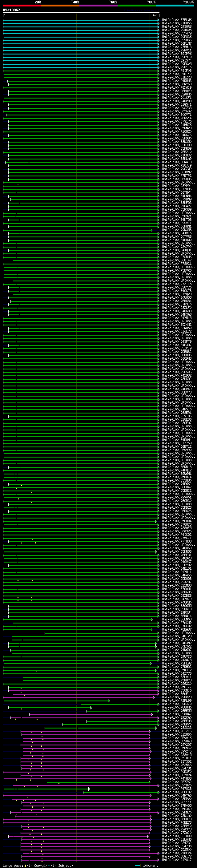The height and width of the screenshot is (868, 197).
Task: Open hit UniRef100_C1MTY2
Action: (x=177, y=74)
